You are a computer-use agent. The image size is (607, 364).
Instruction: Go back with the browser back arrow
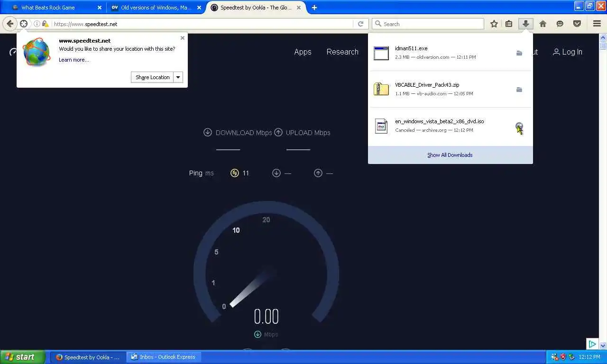(10, 24)
